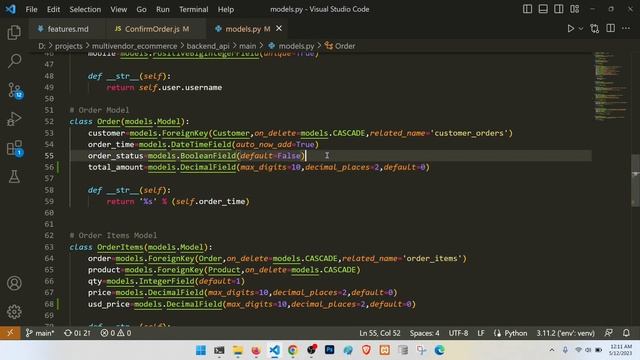
Task: Open the Run menu
Action: (x=162, y=9)
